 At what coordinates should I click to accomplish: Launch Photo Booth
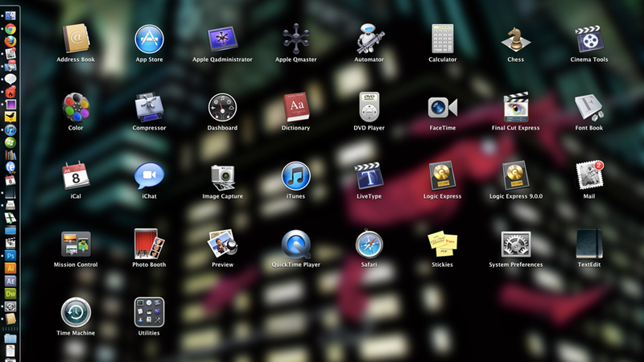(149, 244)
